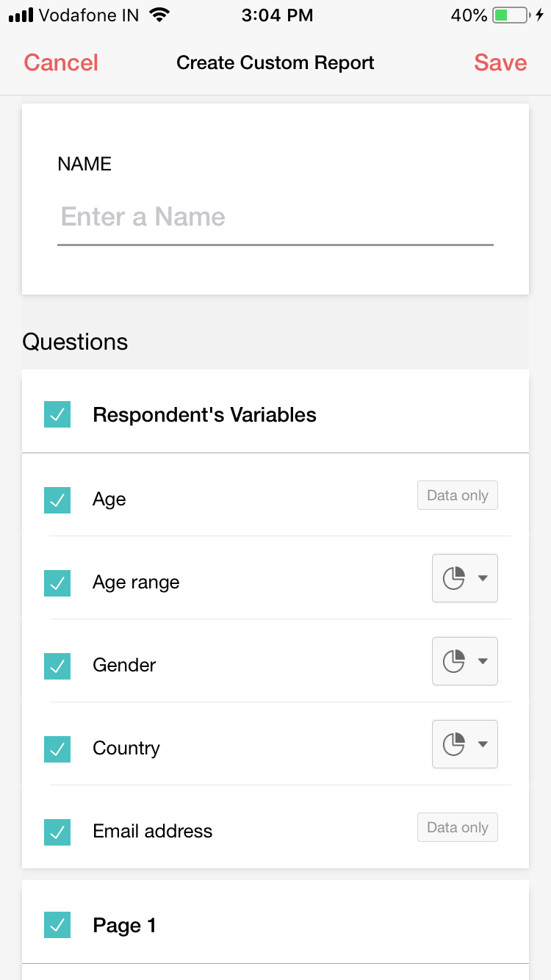Screen dimensions: 551x980
Task: Uncheck the Age range question
Action: pos(57,583)
